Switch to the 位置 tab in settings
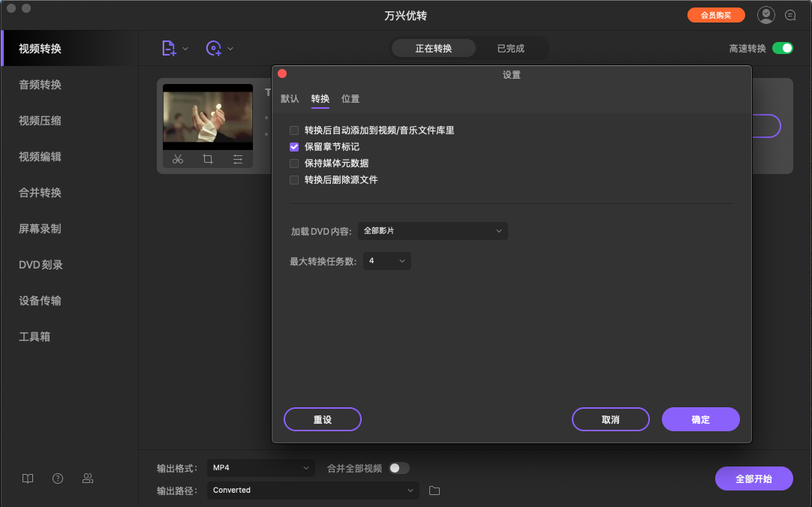Screen dimensions: 812x507 click(x=350, y=97)
